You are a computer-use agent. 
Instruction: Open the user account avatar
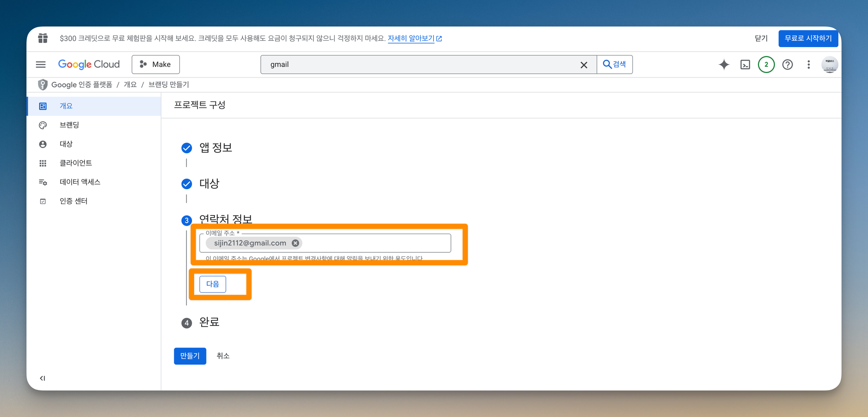[x=829, y=64]
